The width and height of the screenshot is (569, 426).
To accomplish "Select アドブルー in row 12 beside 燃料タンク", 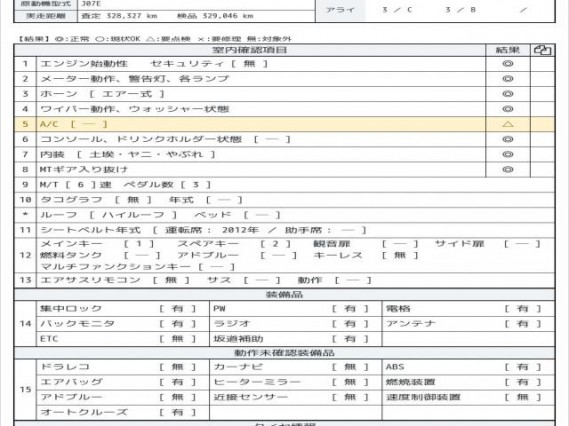I will coord(237,255).
